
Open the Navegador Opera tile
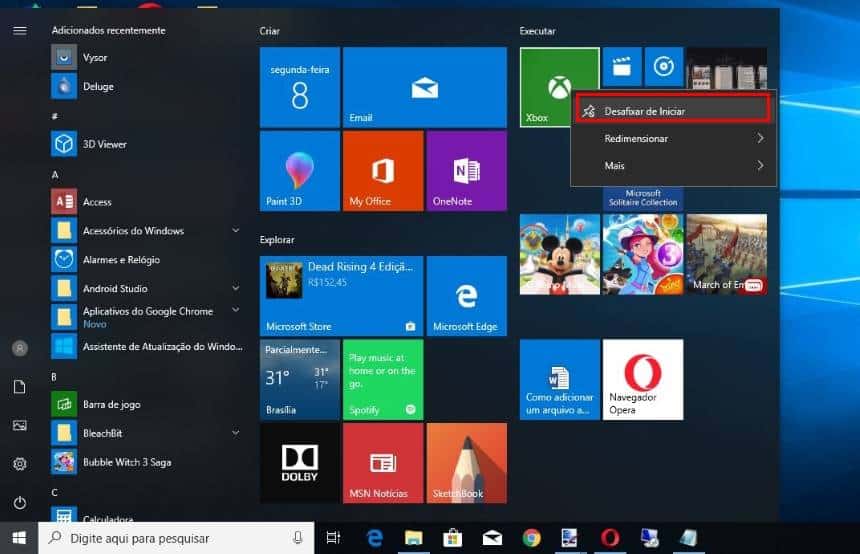click(x=643, y=380)
